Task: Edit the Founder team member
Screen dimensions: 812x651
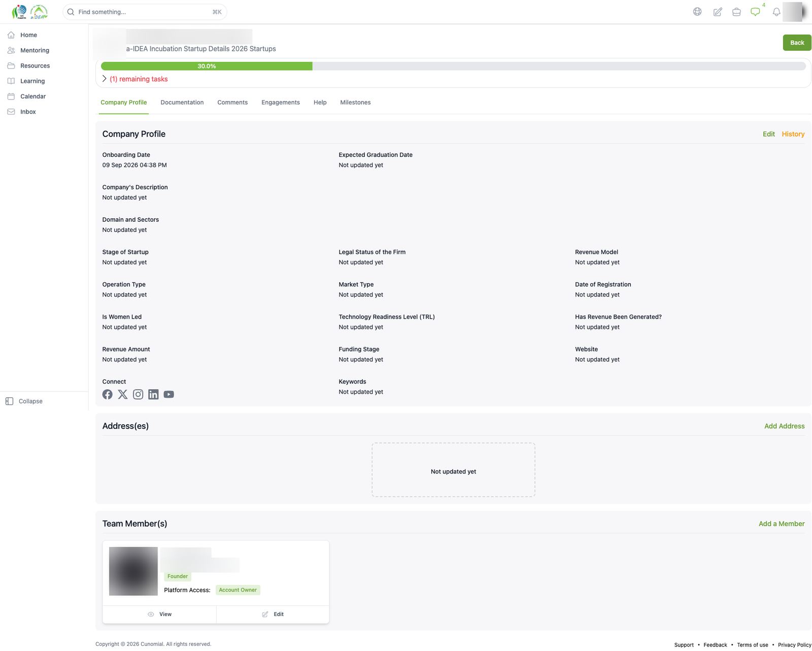Action: coord(273,614)
